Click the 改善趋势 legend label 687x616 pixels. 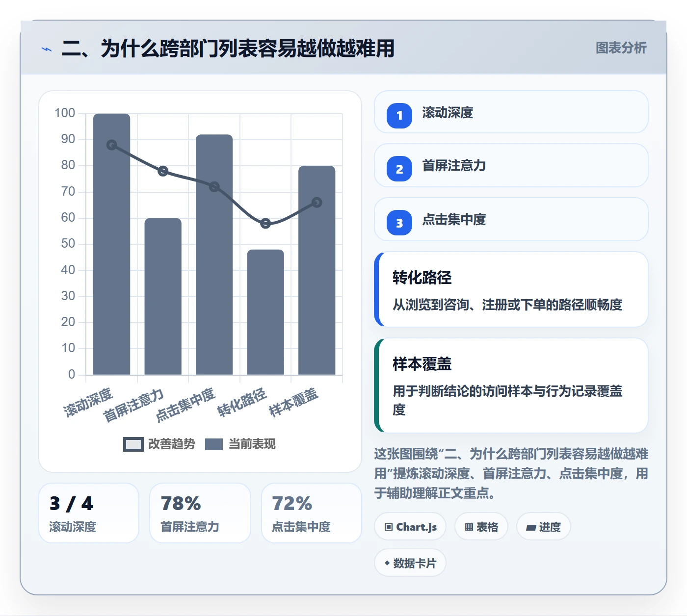pos(172,444)
